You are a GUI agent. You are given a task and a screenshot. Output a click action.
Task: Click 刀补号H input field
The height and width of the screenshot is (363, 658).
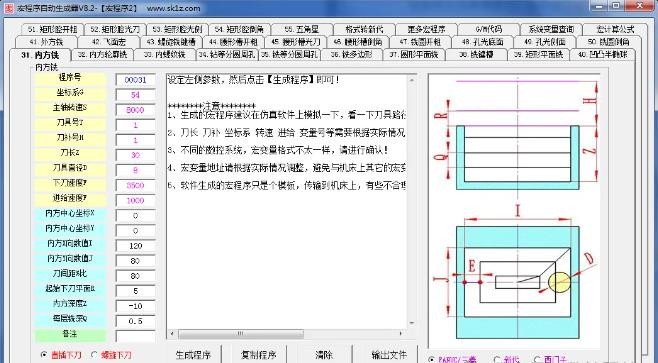pos(136,140)
